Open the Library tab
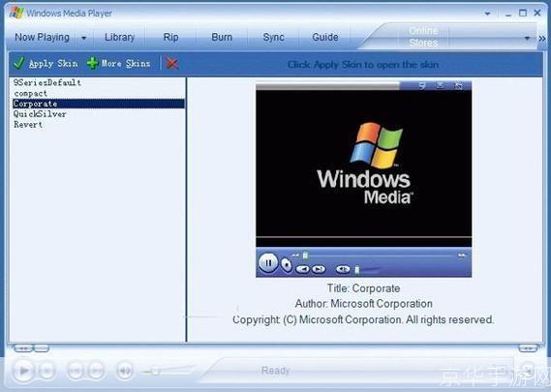 coord(119,37)
